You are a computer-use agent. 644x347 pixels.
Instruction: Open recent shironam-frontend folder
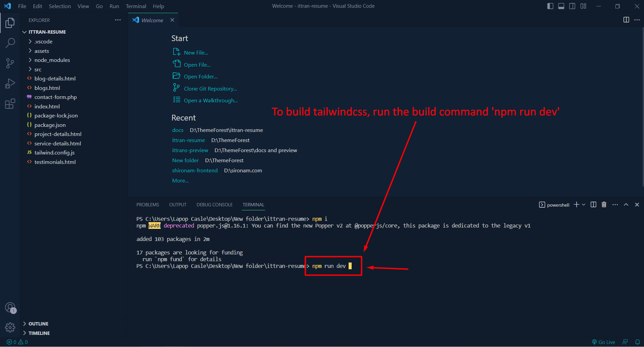tap(195, 170)
